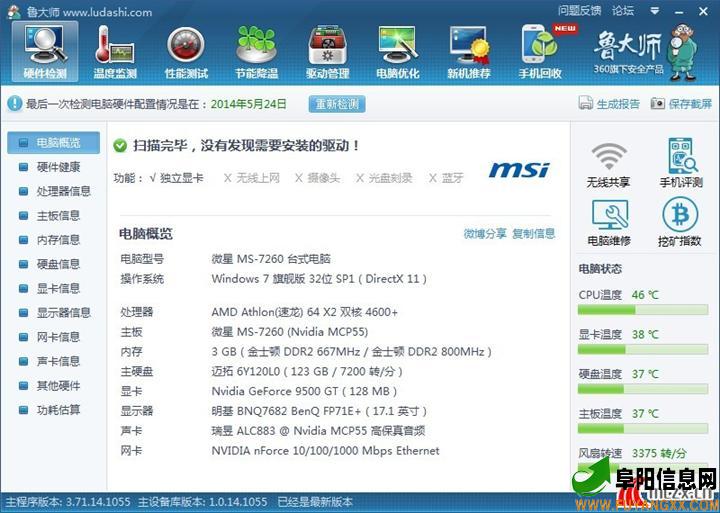Click the 迈拓 6Y120L0 hard disk text
The width and height of the screenshot is (720, 513).
point(307,372)
